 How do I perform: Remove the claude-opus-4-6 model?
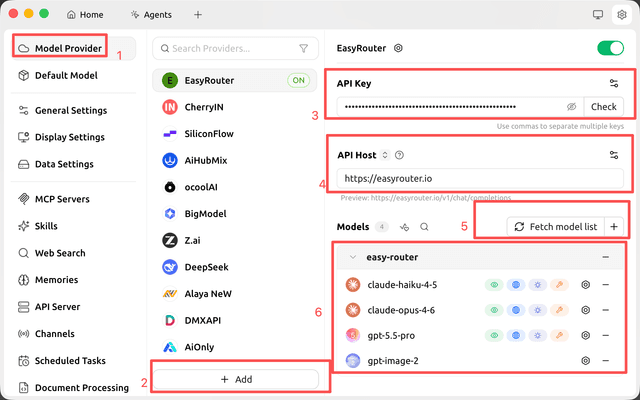click(x=606, y=310)
